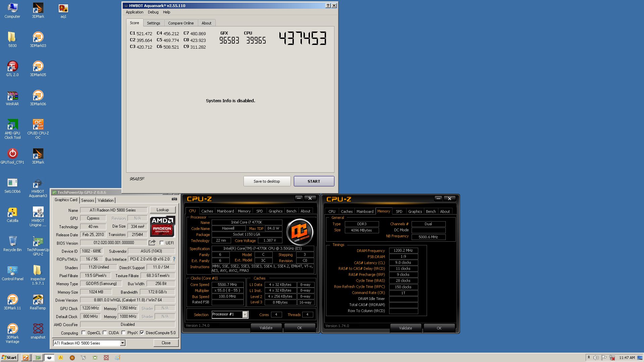This screenshot has width=644, height=362.
Task: Click the START benchmark button
Action: pyautogui.click(x=314, y=181)
